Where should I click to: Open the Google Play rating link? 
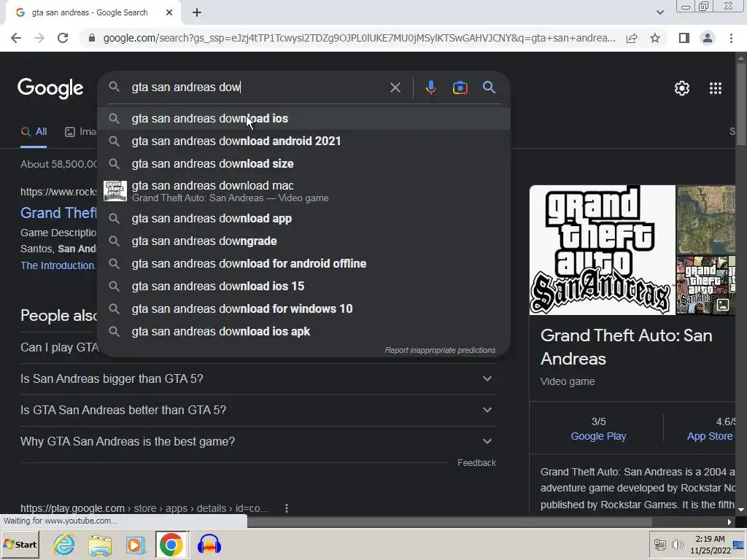[x=598, y=436]
